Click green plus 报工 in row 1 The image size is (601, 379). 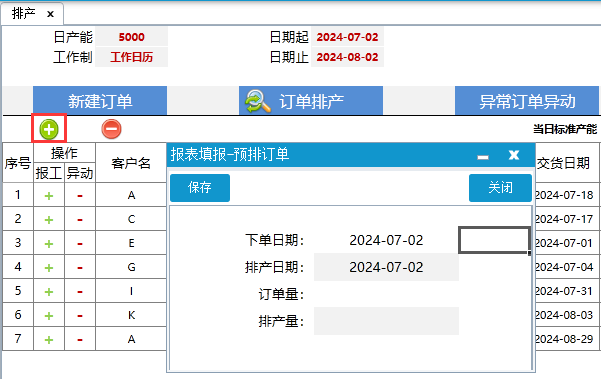[49, 196]
